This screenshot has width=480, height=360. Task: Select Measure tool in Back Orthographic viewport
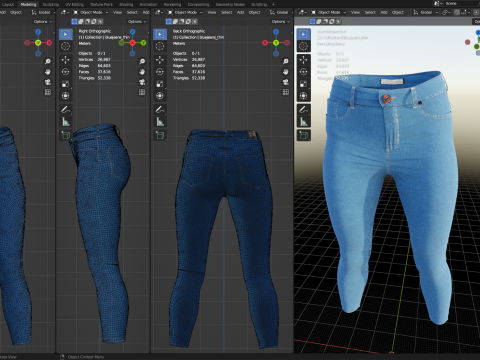coord(160,122)
